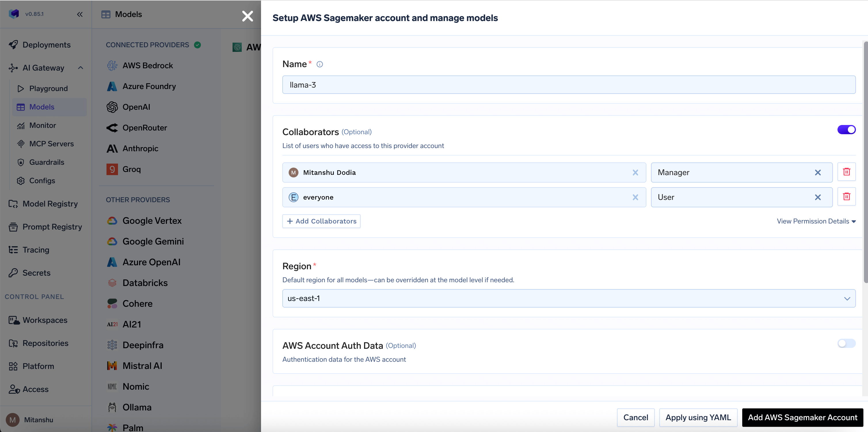Click the info icon next to Name
This screenshot has height=432, width=868.
(319, 64)
